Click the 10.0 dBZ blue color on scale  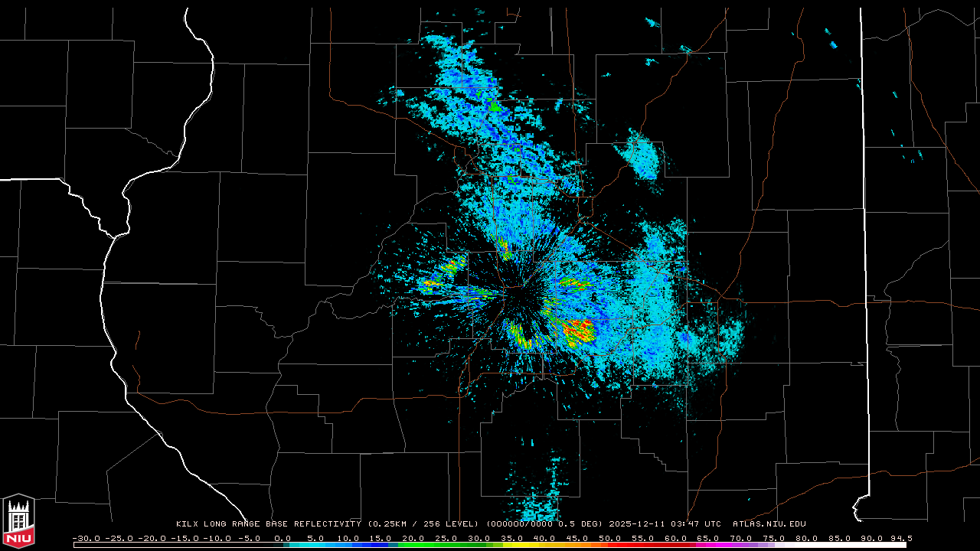[x=348, y=545]
